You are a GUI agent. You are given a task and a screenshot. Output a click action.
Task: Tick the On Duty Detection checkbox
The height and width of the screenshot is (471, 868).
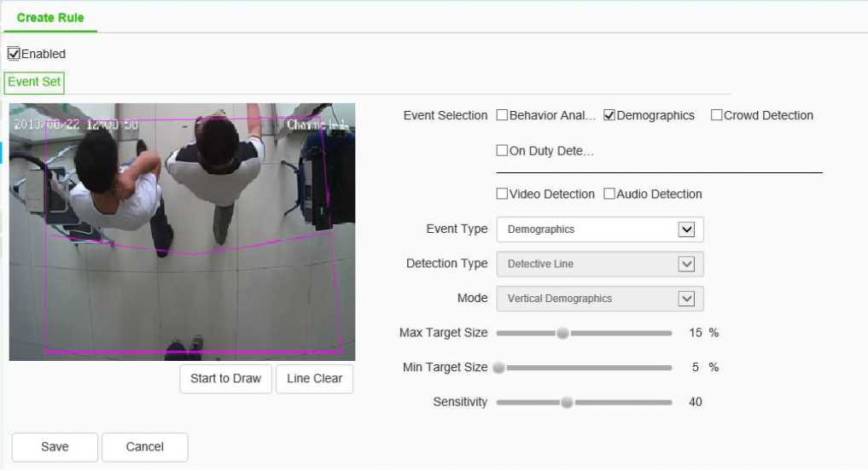point(502,151)
